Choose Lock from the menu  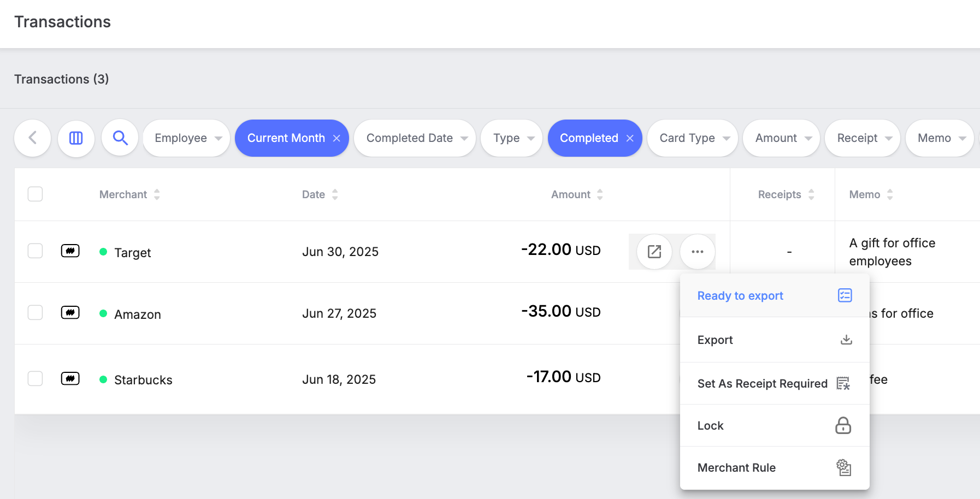coord(775,425)
